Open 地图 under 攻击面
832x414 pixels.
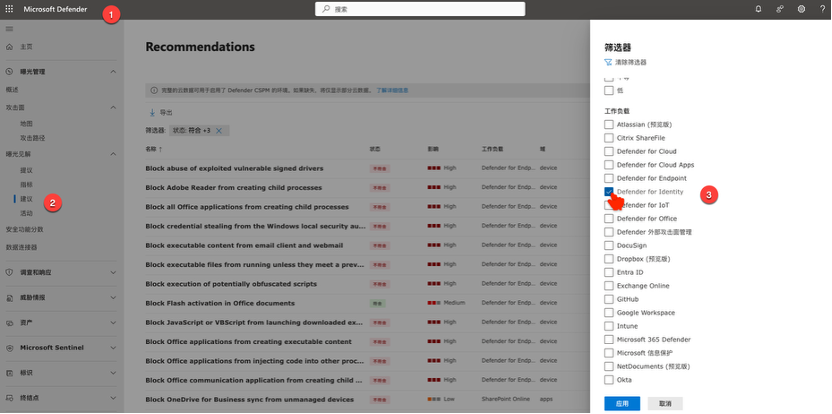pos(27,124)
